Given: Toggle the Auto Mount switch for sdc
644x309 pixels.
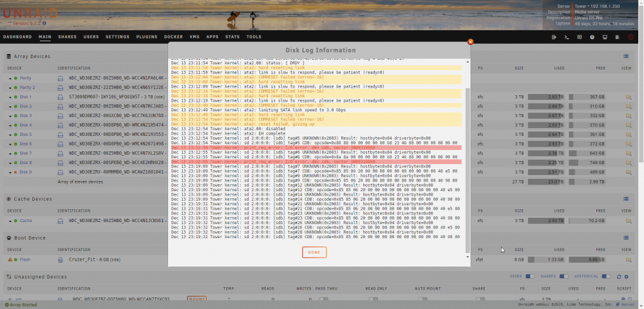Looking at the screenshot, I should [x=422, y=299].
